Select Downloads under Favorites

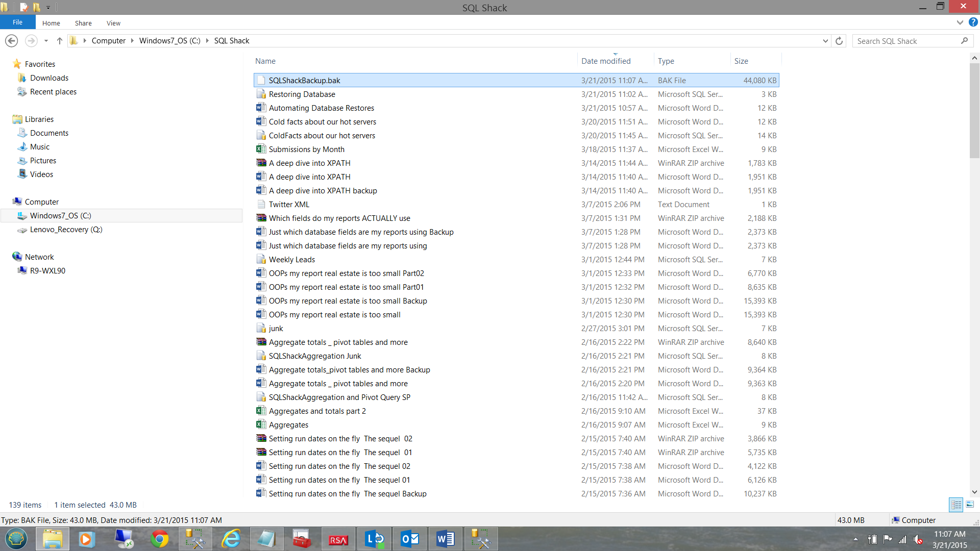coord(49,78)
